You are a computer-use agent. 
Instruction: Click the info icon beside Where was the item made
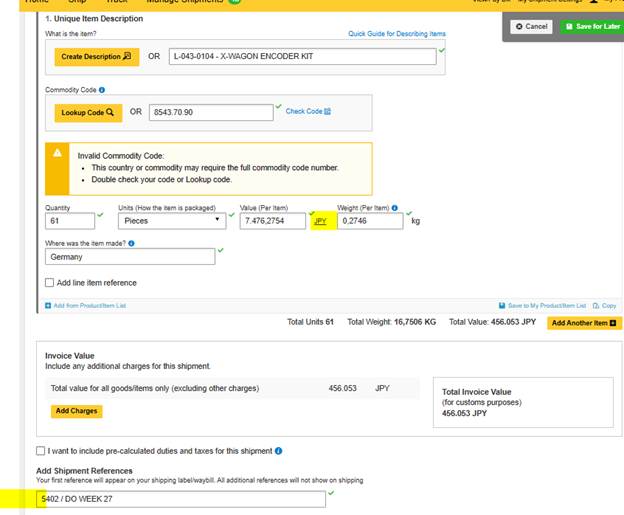coord(131,243)
